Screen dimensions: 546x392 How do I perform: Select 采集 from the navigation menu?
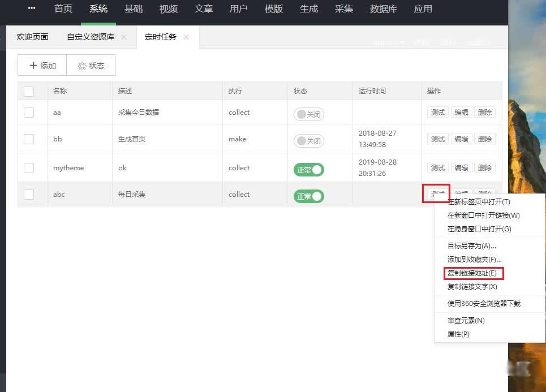pos(344,9)
